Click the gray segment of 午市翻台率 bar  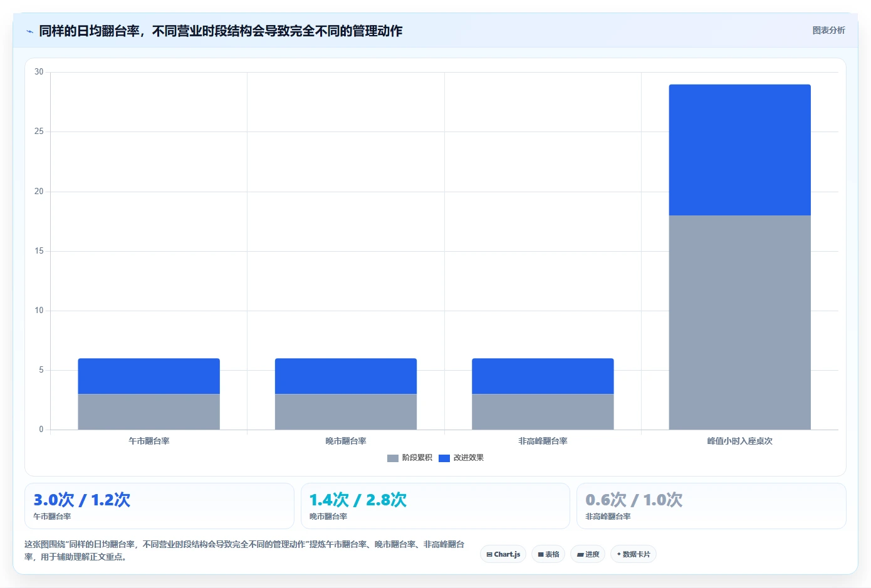(x=149, y=412)
